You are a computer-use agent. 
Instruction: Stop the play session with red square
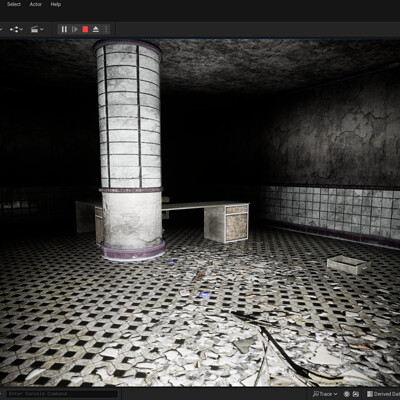85,29
